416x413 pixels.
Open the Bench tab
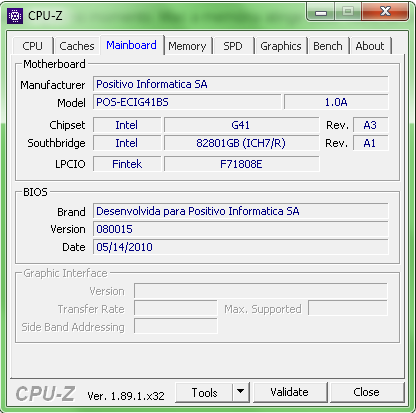click(x=328, y=46)
